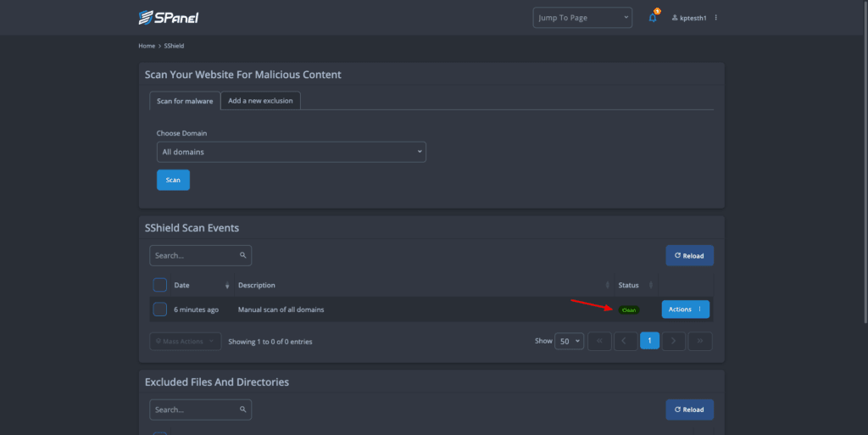Image resolution: width=868 pixels, height=435 pixels.
Task: Select the Scan for malware tab
Action: (185, 101)
